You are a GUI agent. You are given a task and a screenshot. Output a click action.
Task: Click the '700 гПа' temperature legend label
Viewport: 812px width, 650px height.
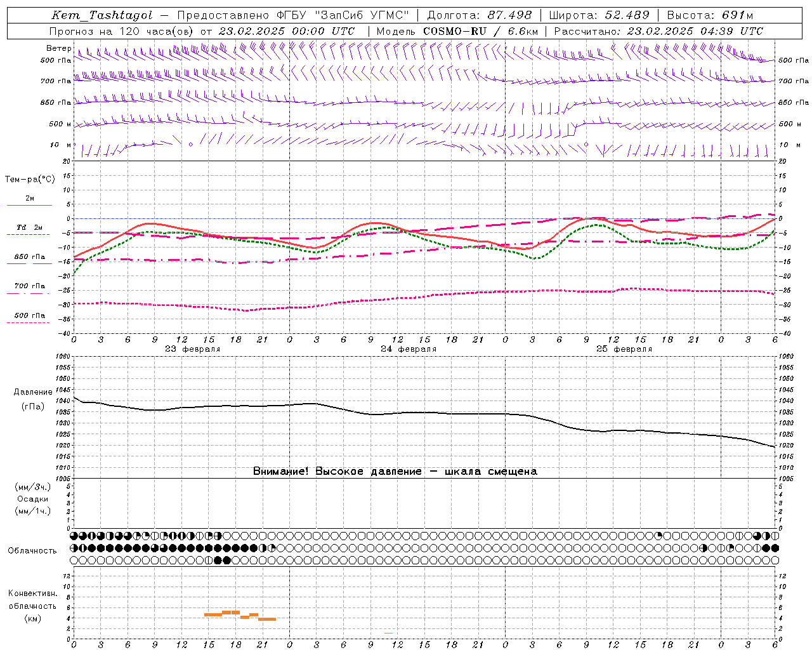click(30, 286)
